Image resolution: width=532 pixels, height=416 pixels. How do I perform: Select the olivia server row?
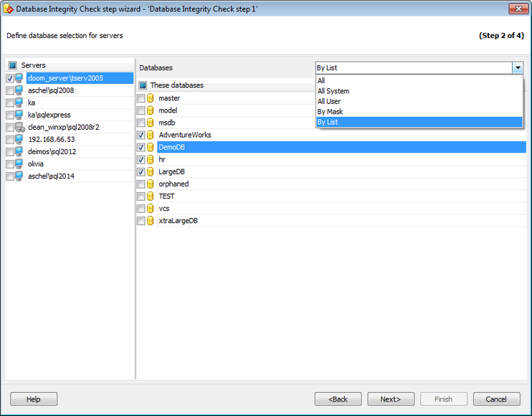click(80, 164)
